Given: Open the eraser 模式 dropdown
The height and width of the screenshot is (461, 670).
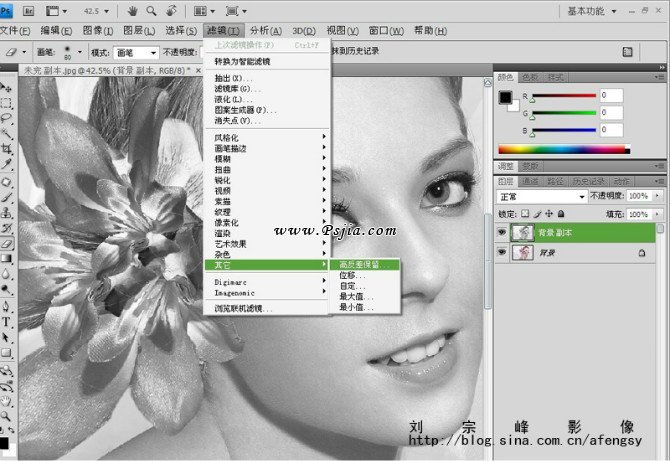Looking at the screenshot, I should tap(136, 53).
